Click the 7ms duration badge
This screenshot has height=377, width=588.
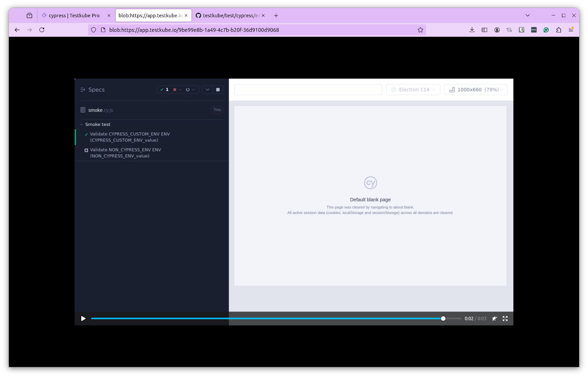click(217, 110)
